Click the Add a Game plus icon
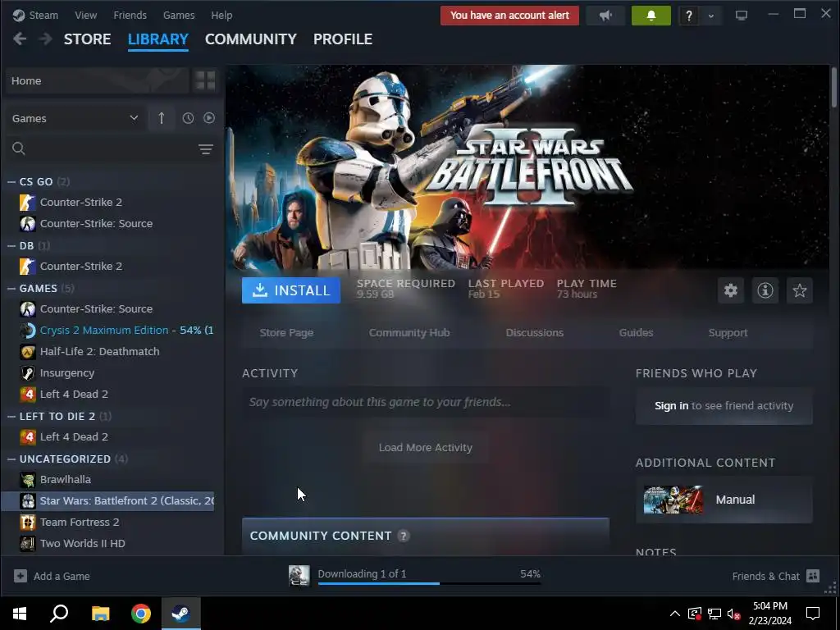The width and height of the screenshot is (840, 630). coord(21,576)
